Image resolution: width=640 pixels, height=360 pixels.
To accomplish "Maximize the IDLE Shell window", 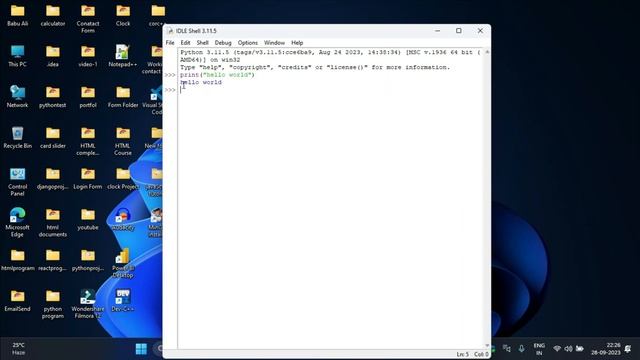I will (x=459, y=31).
